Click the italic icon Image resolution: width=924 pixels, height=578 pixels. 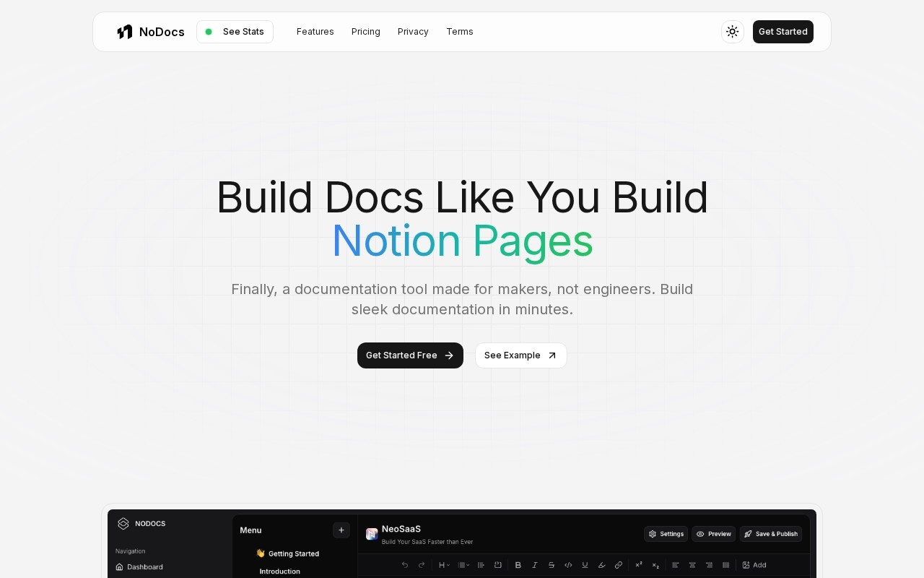[x=535, y=565]
